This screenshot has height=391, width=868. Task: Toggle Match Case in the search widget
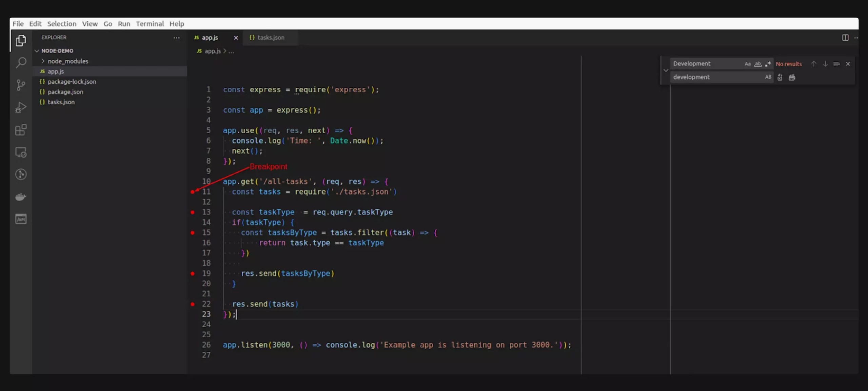click(747, 63)
